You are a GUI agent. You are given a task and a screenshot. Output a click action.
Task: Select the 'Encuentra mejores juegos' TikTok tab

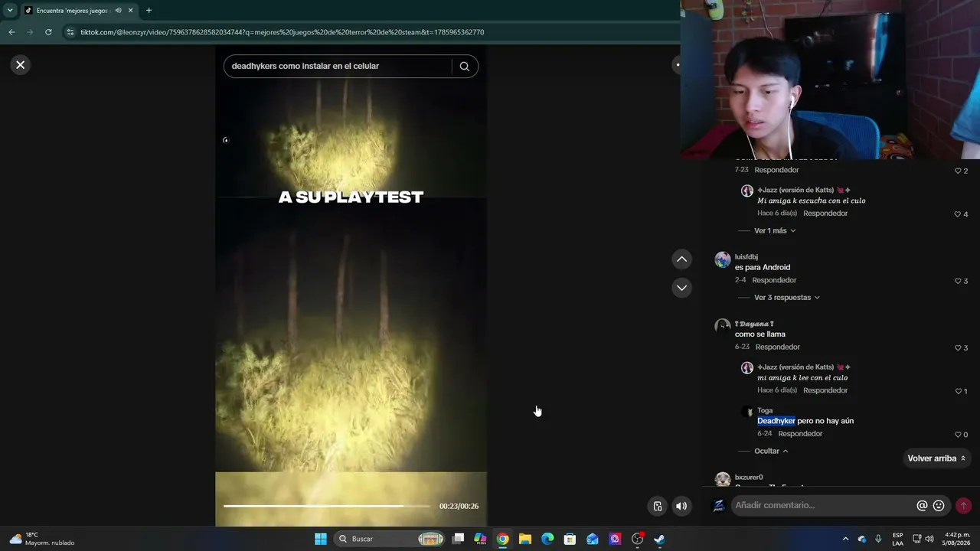pos(73,11)
